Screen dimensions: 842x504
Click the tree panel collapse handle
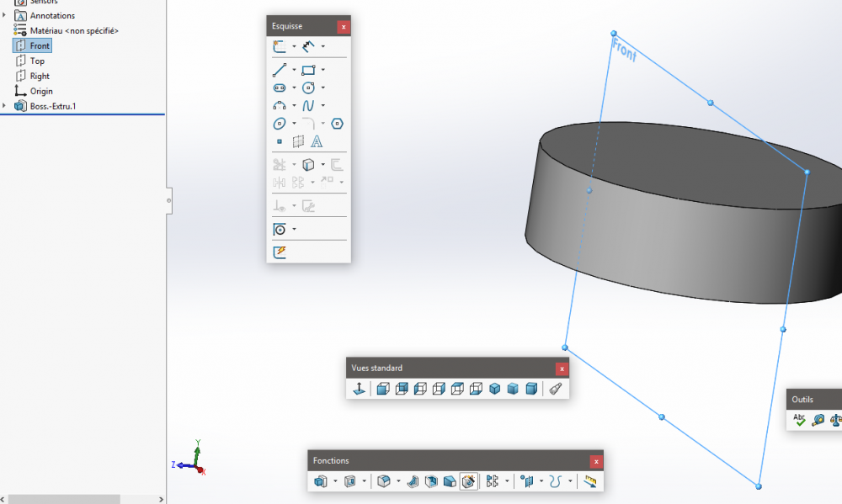click(x=168, y=201)
